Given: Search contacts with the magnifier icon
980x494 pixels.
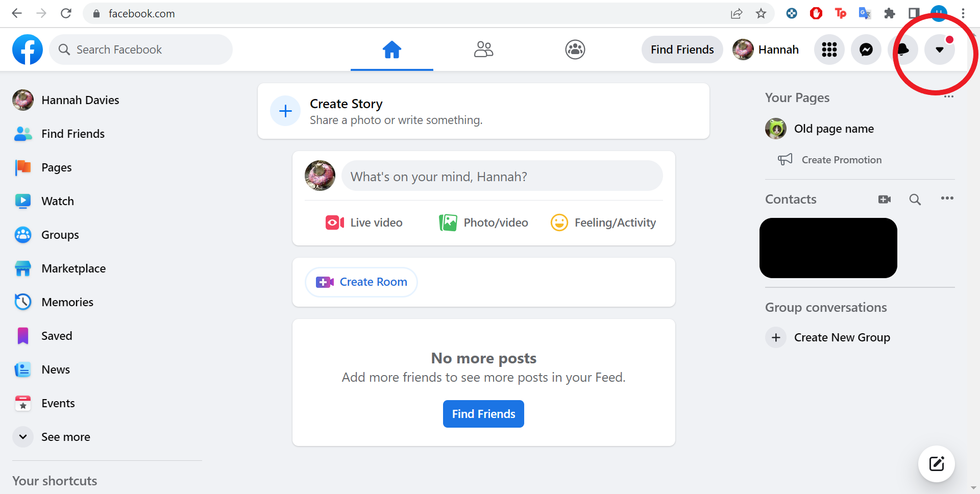Looking at the screenshot, I should [x=915, y=200].
